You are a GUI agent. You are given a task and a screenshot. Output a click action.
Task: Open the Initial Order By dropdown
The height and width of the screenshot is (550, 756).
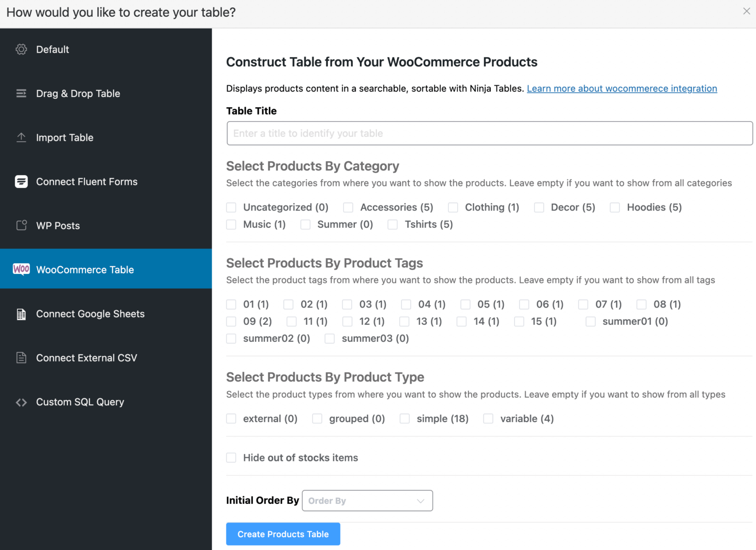tap(367, 500)
